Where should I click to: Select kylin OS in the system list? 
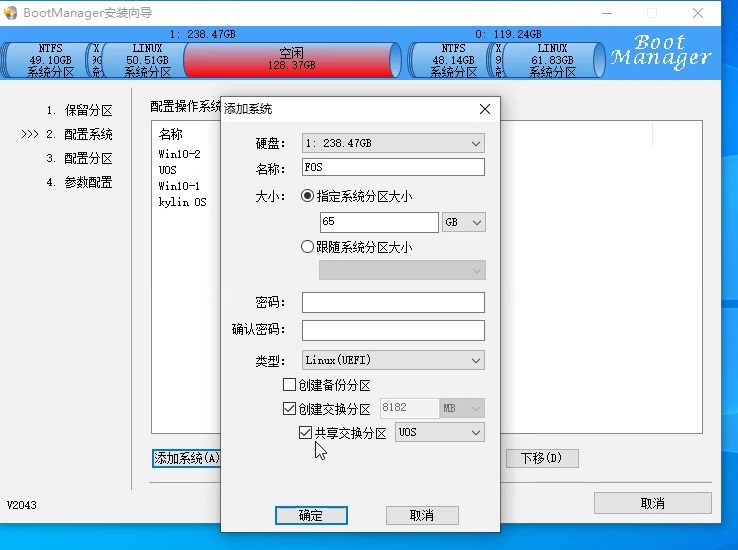[183, 202]
